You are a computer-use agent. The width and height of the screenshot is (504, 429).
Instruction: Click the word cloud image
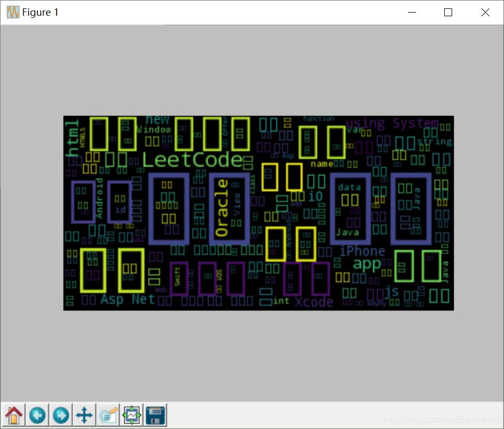(x=258, y=213)
